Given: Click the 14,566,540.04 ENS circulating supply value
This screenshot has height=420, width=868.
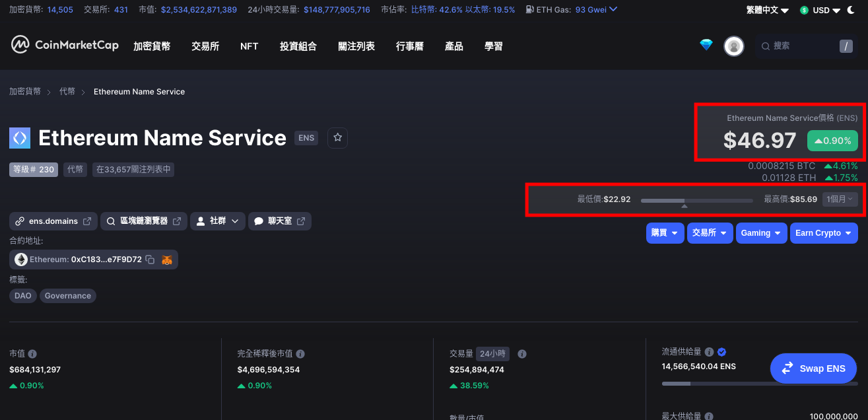Looking at the screenshot, I should pyautogui.click(x=699, y=367).
